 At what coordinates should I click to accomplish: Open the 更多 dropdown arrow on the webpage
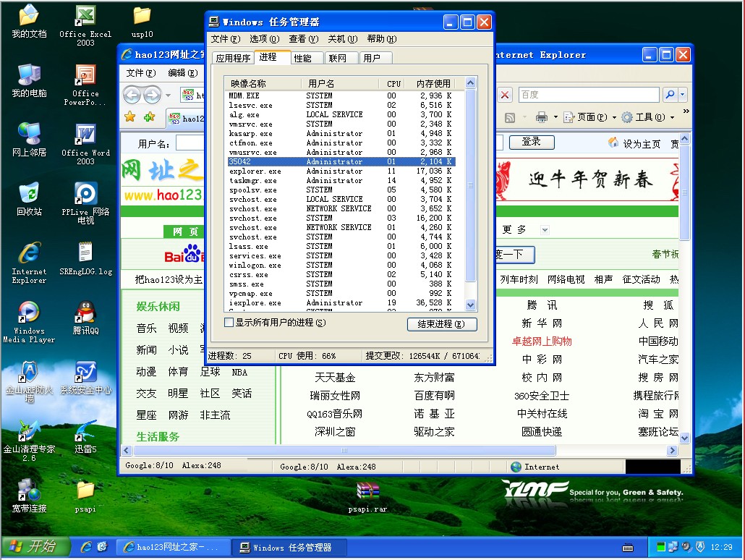[x=544, y=230]
